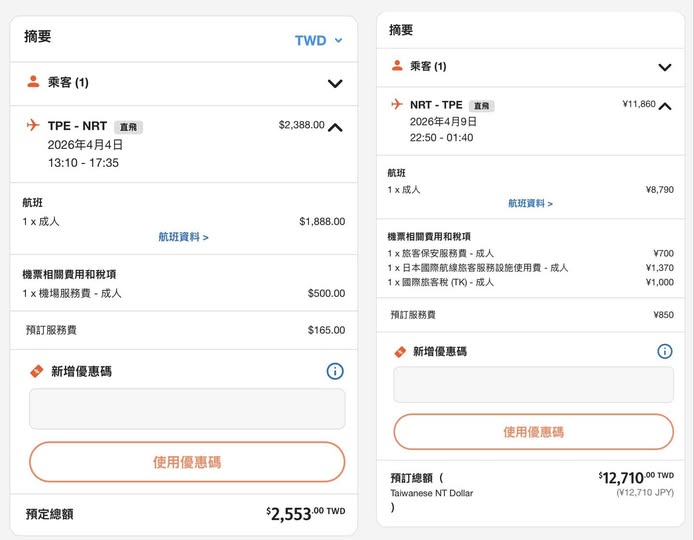
Task: Expand 乘客 (1) in the $2,553 TWD summary
Action: pyautogui.click(x=335, y=84)
